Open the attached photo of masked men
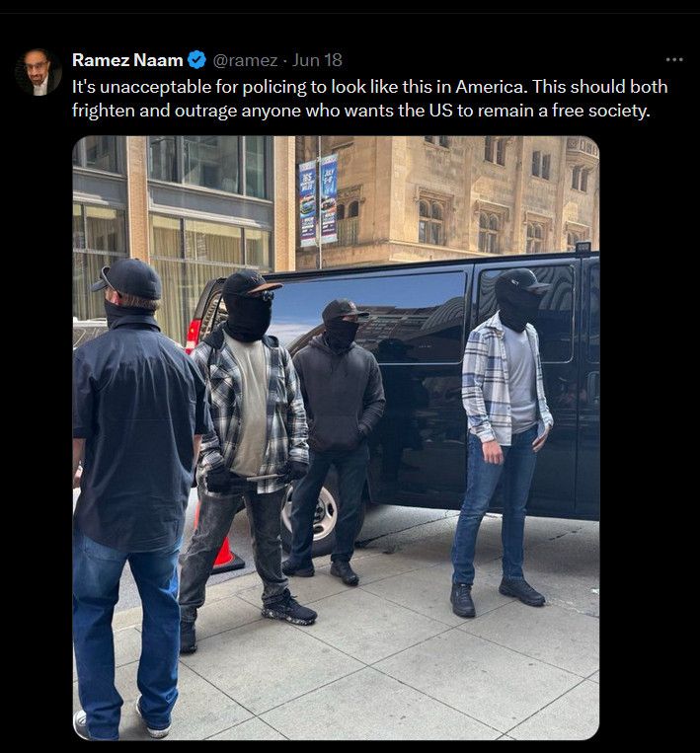 pos(336,437)
